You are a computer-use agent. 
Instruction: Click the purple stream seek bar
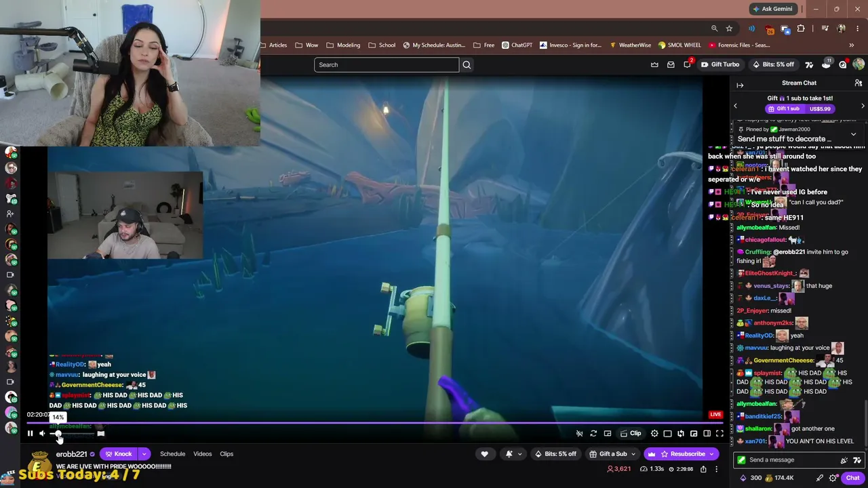pyautogui.click(x=374, y=422)
